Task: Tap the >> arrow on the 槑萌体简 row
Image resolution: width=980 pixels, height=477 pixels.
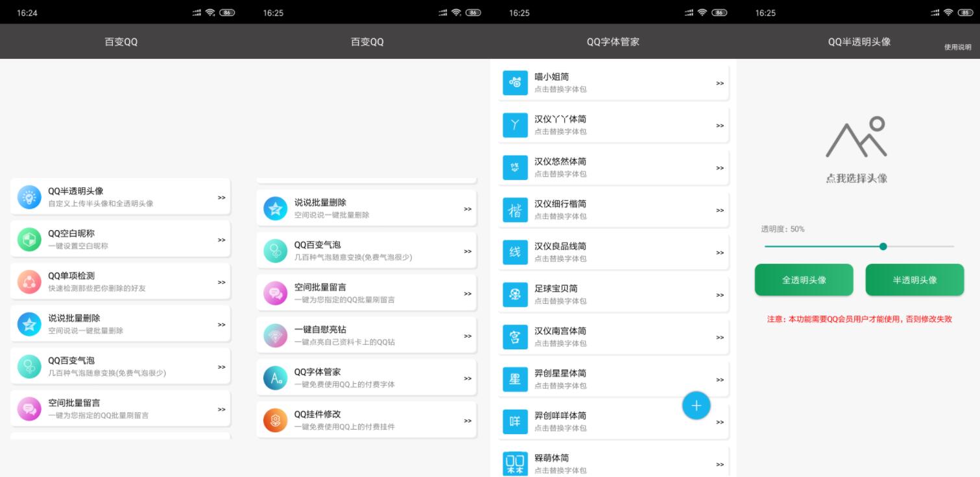Action: tap(720, 465)
